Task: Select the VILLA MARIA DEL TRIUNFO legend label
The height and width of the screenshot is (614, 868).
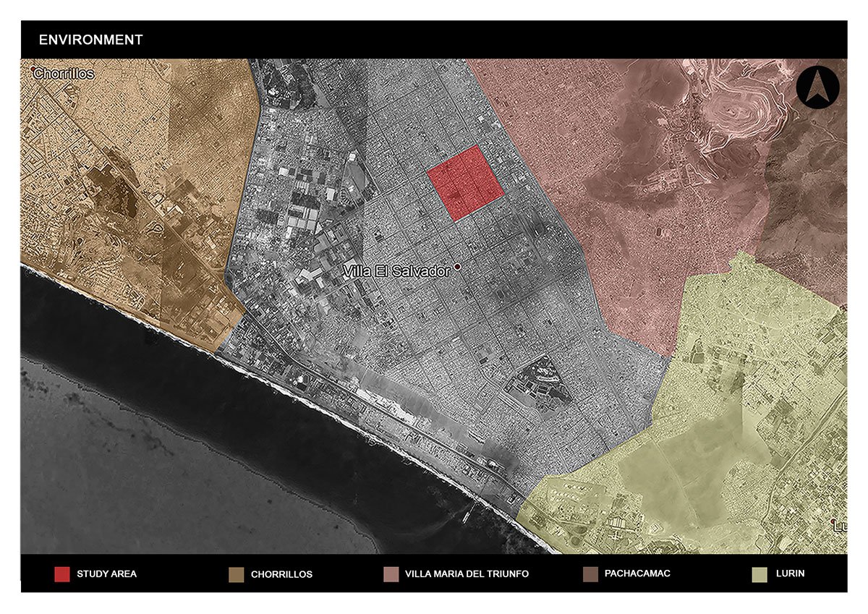Action: (467, 574)
